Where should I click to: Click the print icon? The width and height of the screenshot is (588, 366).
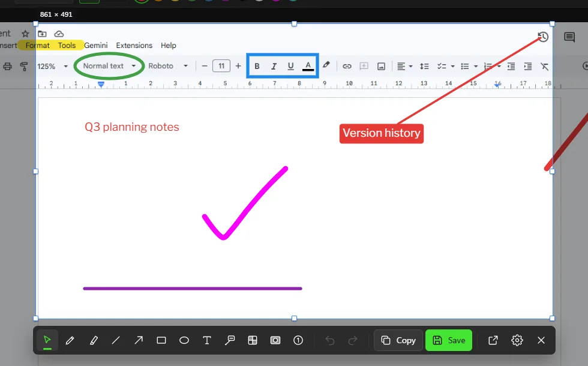(x=7, y=67)
